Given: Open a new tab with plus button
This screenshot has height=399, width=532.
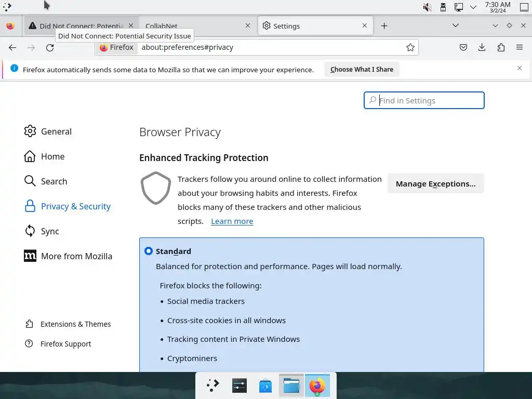Looking at the screenshot, I should click(x=384, y=26).
